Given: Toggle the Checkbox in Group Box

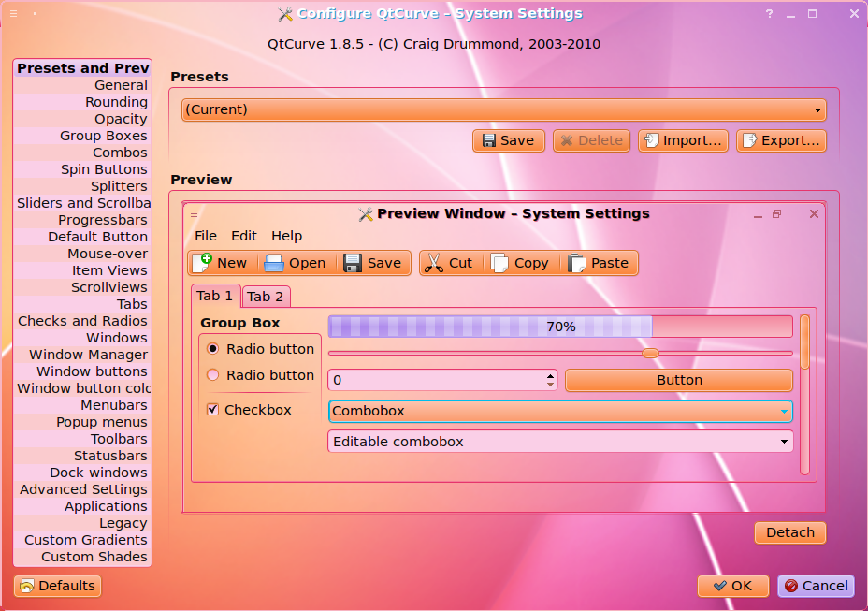Looking at the screenshot, I should click(x=212, y=410).
